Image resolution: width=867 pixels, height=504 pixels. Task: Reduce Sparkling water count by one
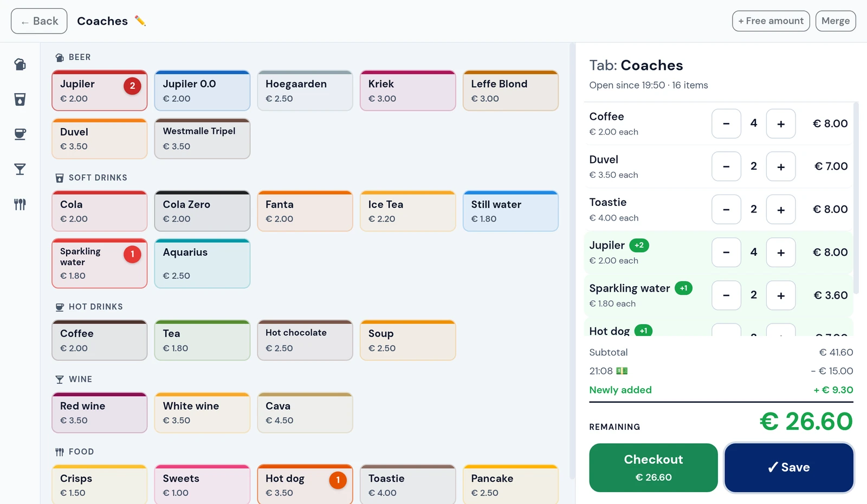726,295
